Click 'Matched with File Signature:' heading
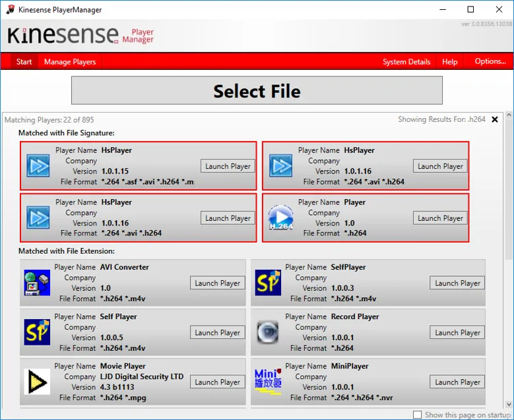Image resolution: width=514 pixels, height=420 pixels. (x=67, y=133)
